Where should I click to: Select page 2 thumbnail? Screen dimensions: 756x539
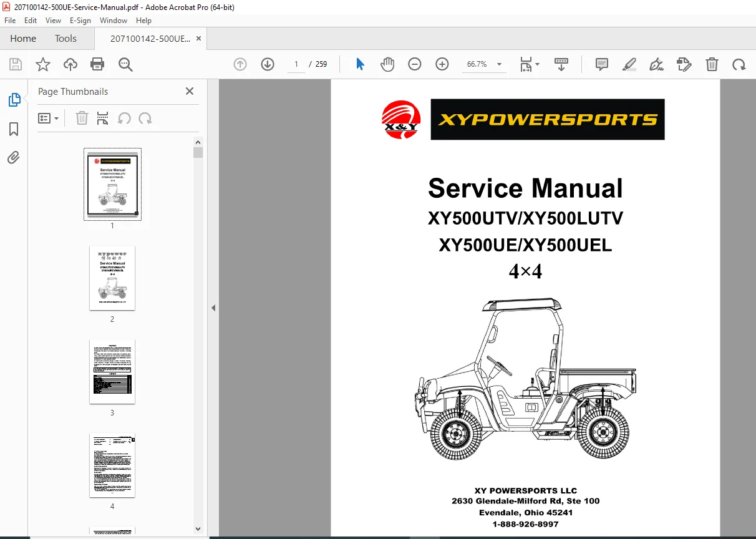click(112, 278)
